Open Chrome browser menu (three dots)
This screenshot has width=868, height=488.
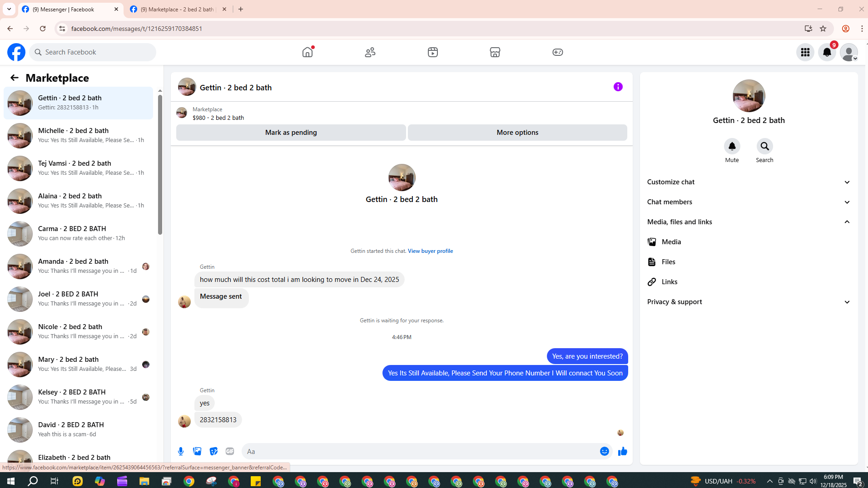862,29
